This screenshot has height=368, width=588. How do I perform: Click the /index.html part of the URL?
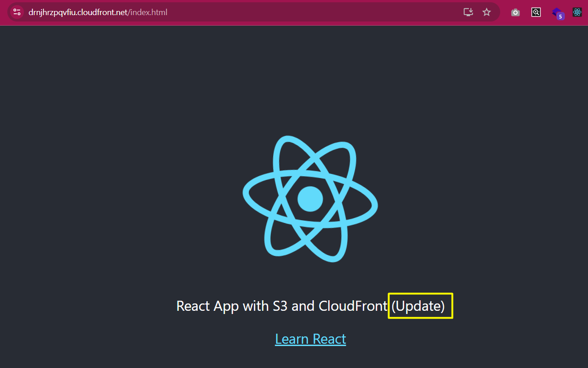click(149, 12)
